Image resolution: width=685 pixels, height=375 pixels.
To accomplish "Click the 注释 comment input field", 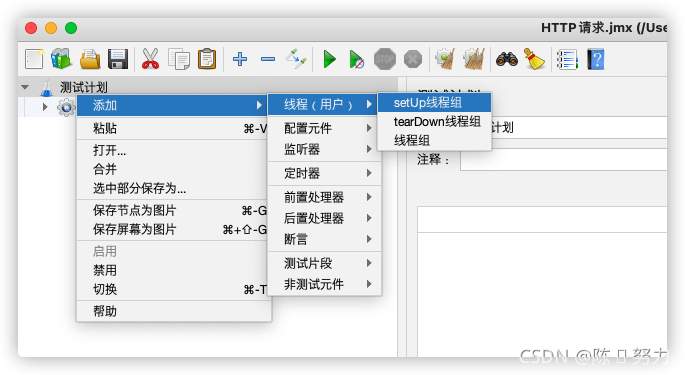I will tap(564, 160).
